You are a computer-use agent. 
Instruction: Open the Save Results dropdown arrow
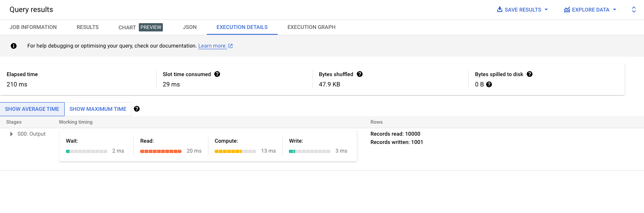(546, 10)
